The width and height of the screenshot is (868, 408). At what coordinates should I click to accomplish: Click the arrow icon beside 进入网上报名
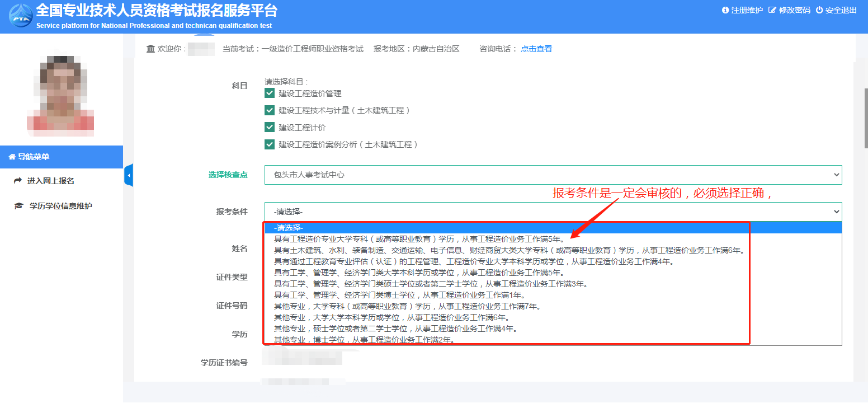(x=18, y=181)
